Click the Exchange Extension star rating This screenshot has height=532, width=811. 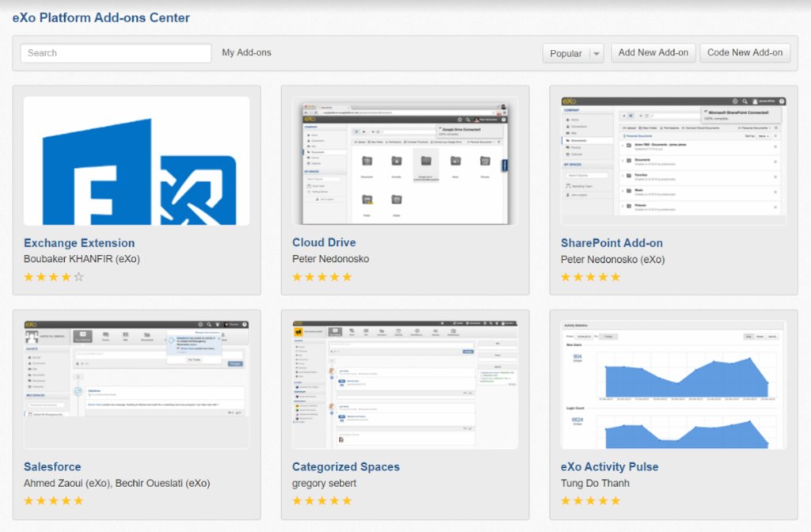click(54, 277)
